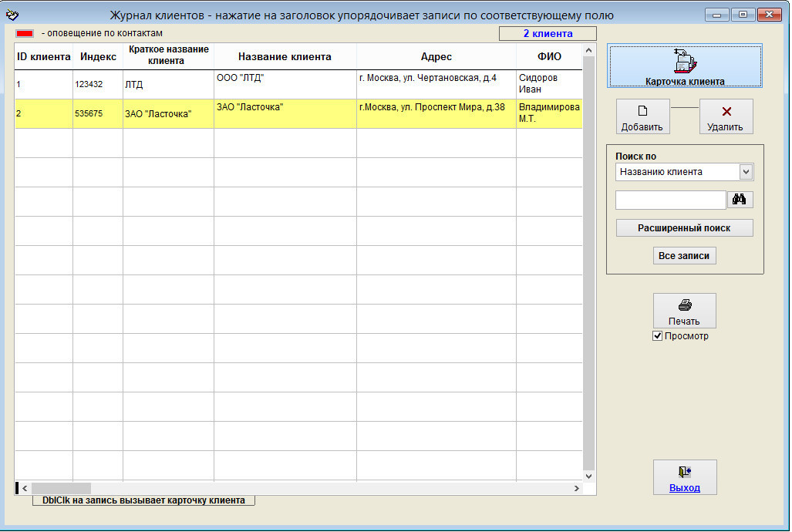
Task: Click the Выход exit door icon
Action: point(684,473)
